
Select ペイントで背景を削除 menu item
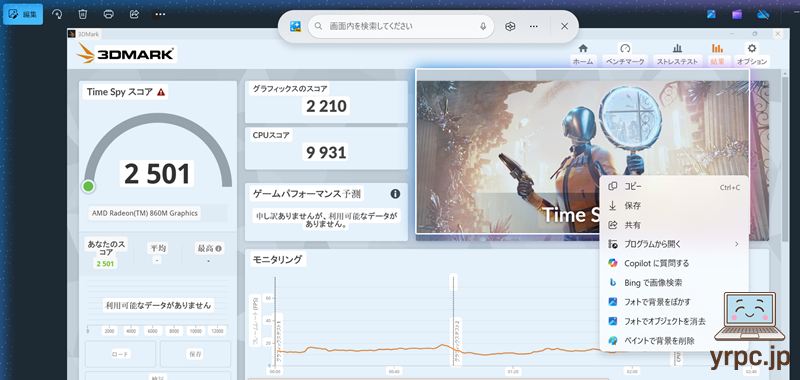[x=674, y=340]
